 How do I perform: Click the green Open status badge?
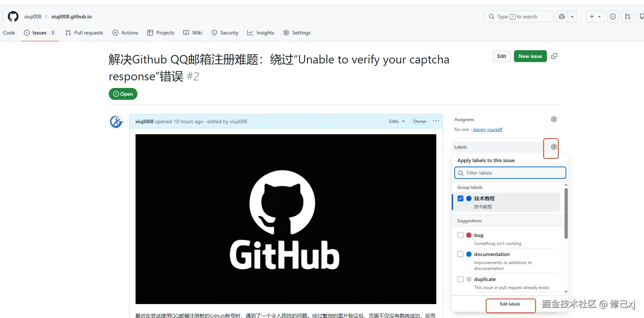(123, 94)
